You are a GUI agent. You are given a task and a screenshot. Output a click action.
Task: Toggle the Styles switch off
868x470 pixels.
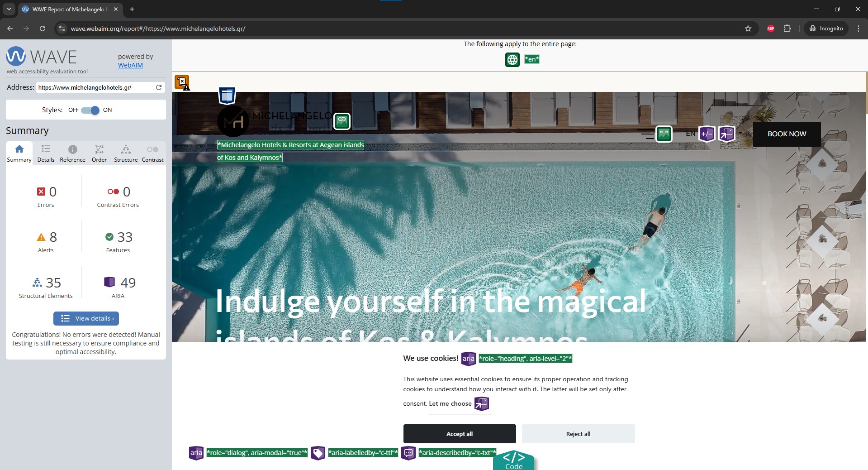[90, 110]
